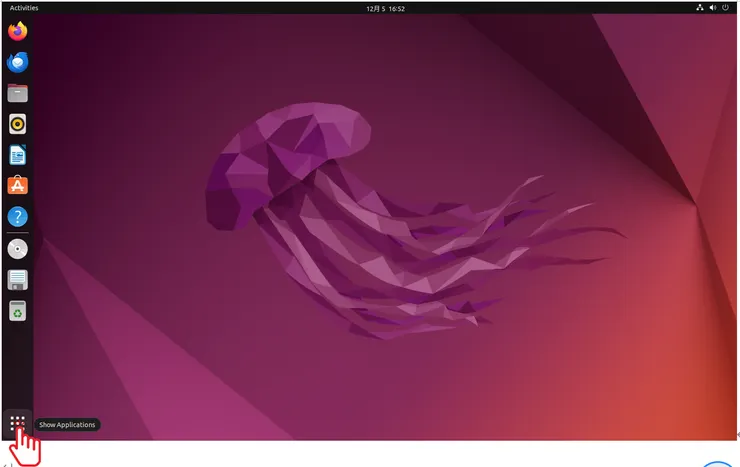Open the Help question-mark icon

pos(17,217)
